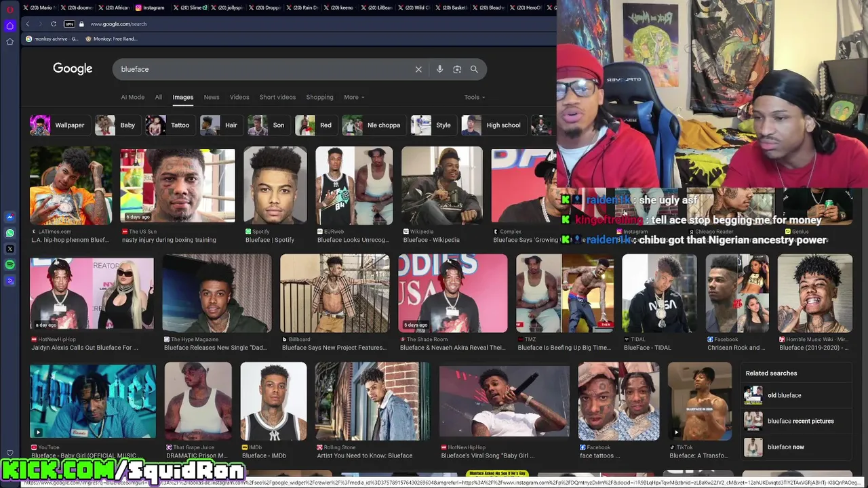Image resolution: width=868 pixels, height=488 pixels.
Task: Filter images by Tattoo chip
Action: (169, 125)
